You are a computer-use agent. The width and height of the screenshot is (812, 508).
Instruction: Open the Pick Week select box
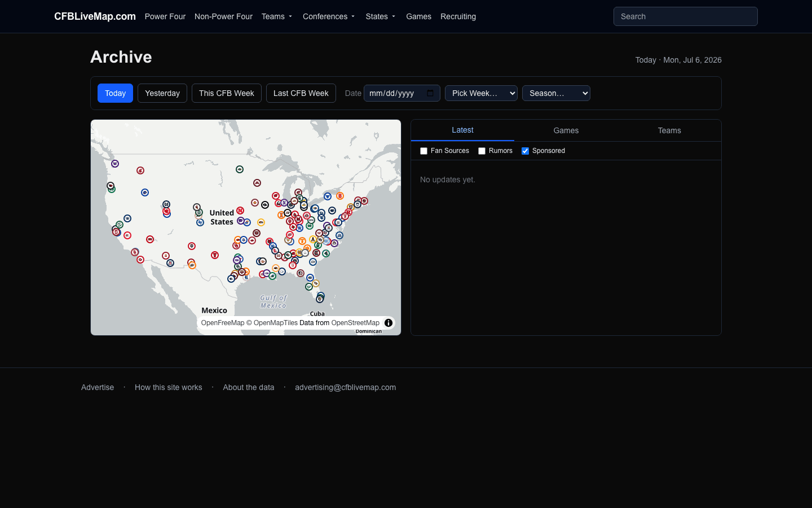[x=481, y=93]
